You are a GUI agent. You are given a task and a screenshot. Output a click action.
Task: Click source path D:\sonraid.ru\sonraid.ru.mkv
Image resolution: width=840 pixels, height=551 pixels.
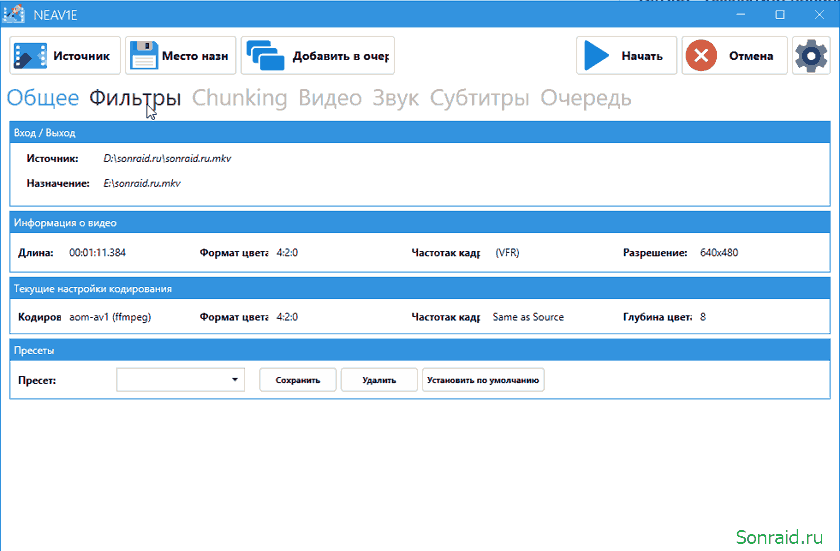(167, 158)
